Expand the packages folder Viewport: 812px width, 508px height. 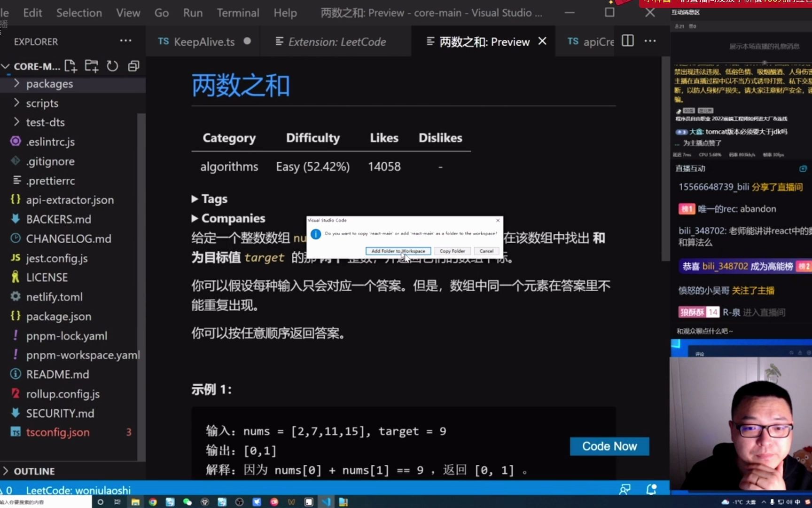pos(73,84)
